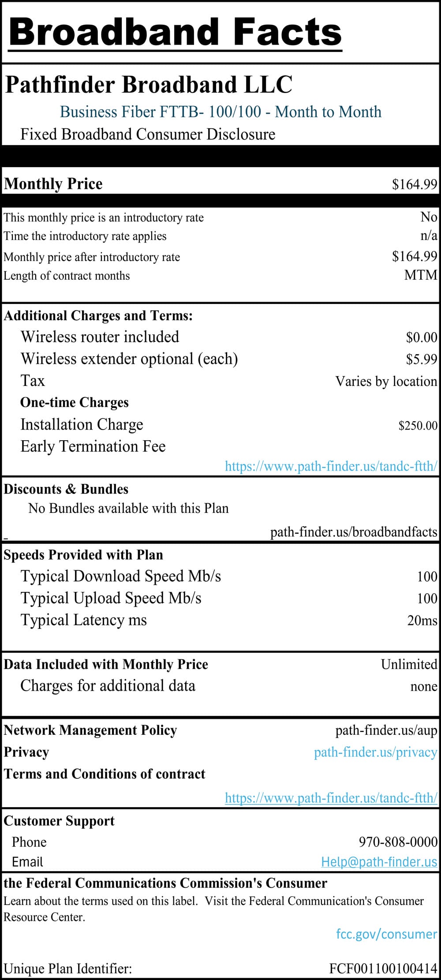Click the MTM contract length value
Screen dimensions: 441x980
tap(420, 275)
